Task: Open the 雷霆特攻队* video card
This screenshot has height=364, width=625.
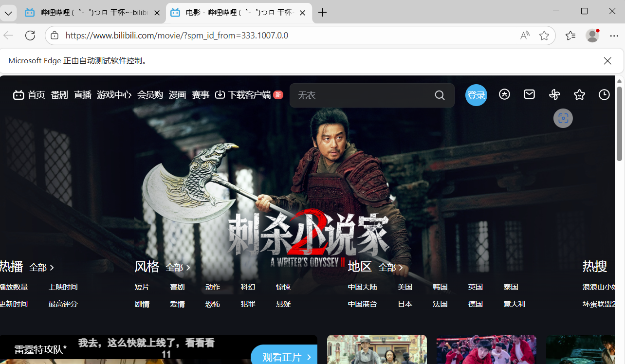Action: (x=159, y=349)
